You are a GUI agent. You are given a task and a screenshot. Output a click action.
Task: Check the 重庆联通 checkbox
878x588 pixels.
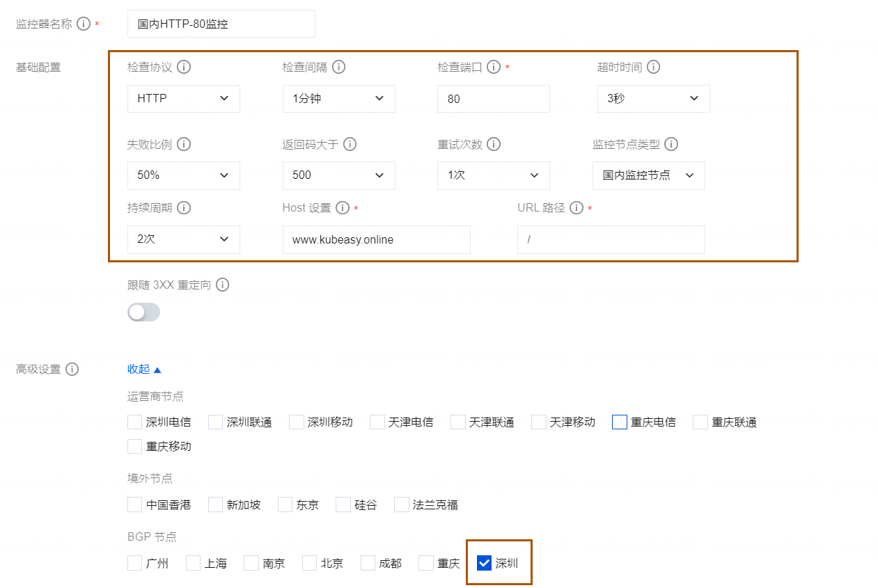700,422
